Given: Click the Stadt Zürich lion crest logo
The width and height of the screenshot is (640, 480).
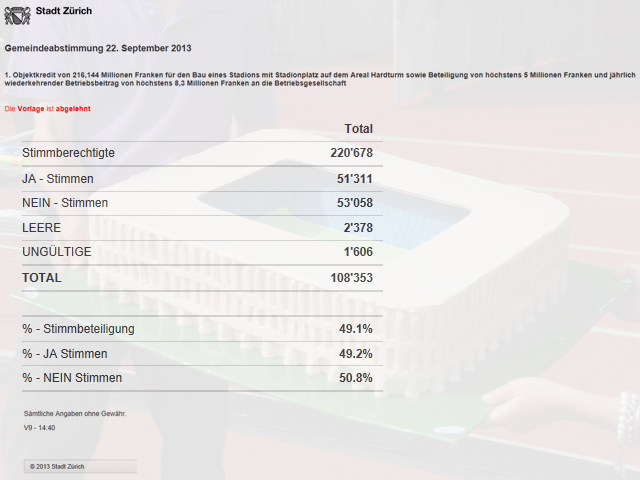Looking at the screenshot, I should pos(18,16).
